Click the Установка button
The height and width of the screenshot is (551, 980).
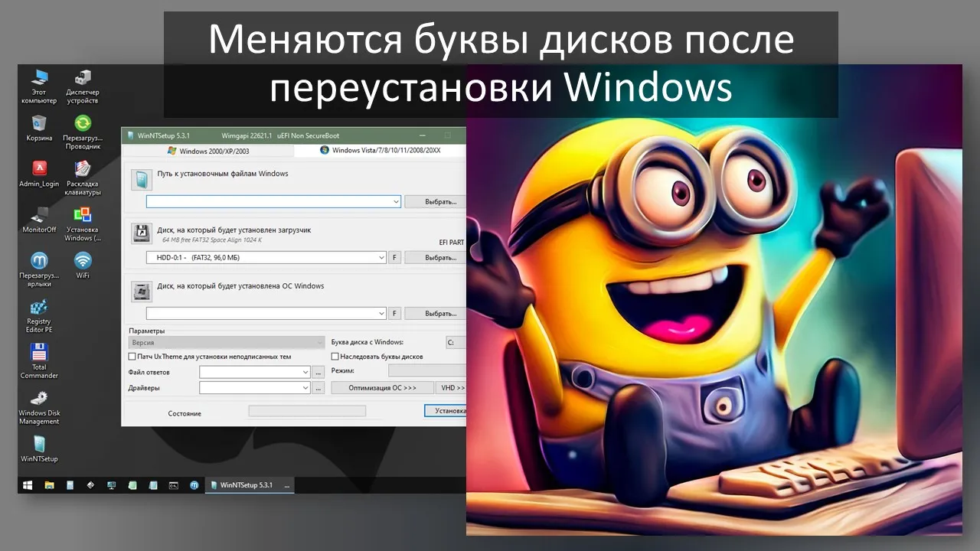pyautogui.click(x=446, y=411)
